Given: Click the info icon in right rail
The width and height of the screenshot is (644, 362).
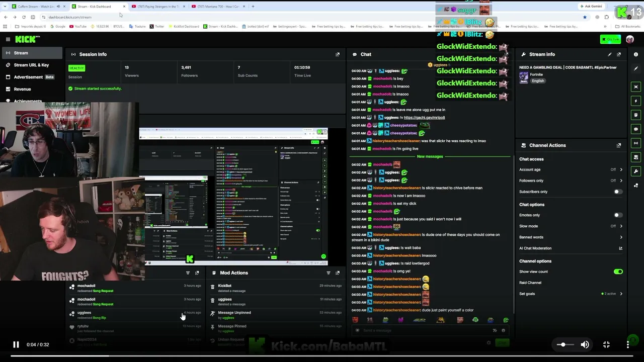Looking at the screenshot, I should [x=636, y=54].
